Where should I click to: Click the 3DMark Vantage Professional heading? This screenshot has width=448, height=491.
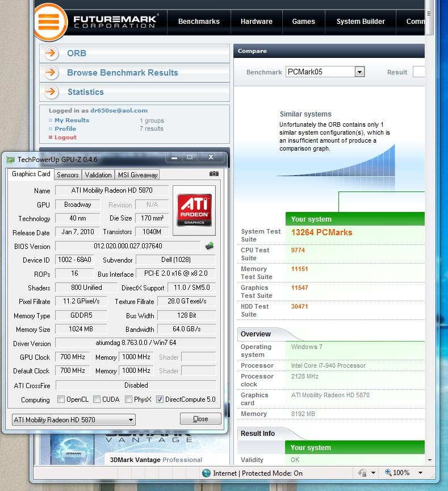(156, 460)
